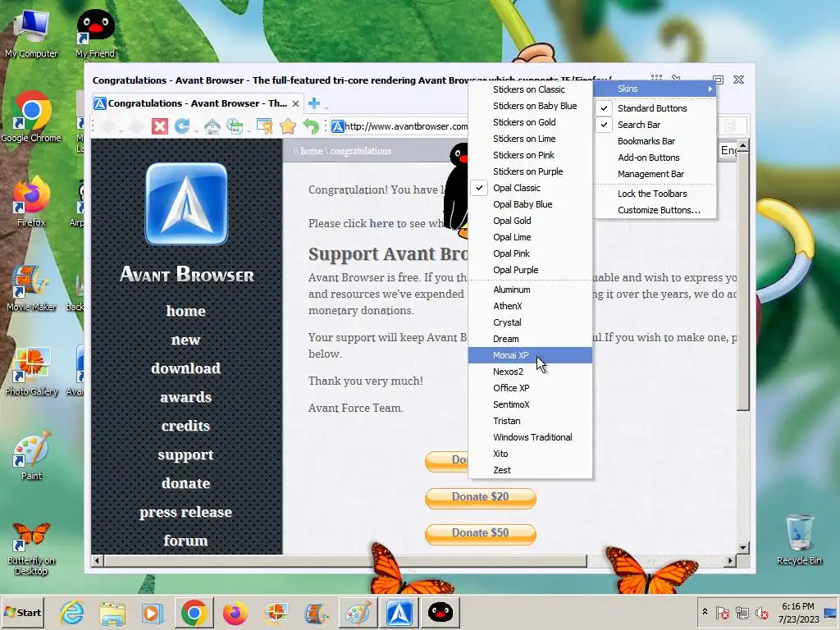
Task: Click the Pingu penguin taskbar button
Action: [x=441, y=612]
